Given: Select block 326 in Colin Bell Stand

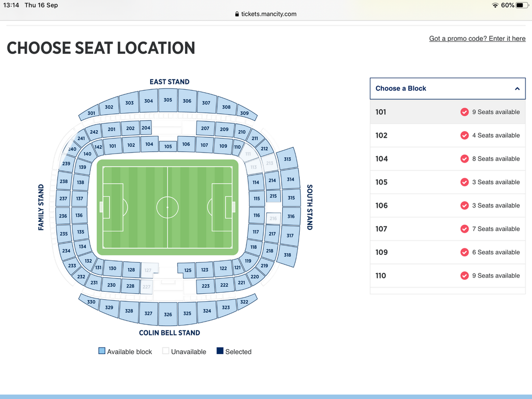Looking at the screenshot, I should tap(168, 314).
